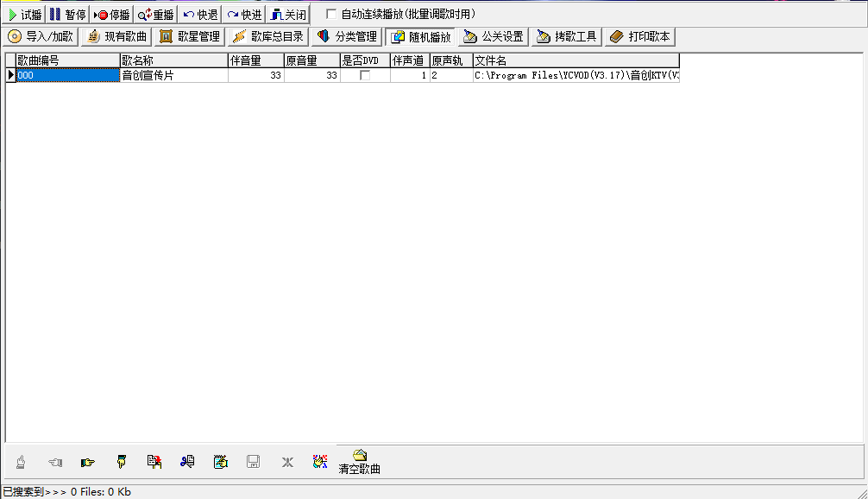Click the first-record upward pointing hand icon

[21, 462]
